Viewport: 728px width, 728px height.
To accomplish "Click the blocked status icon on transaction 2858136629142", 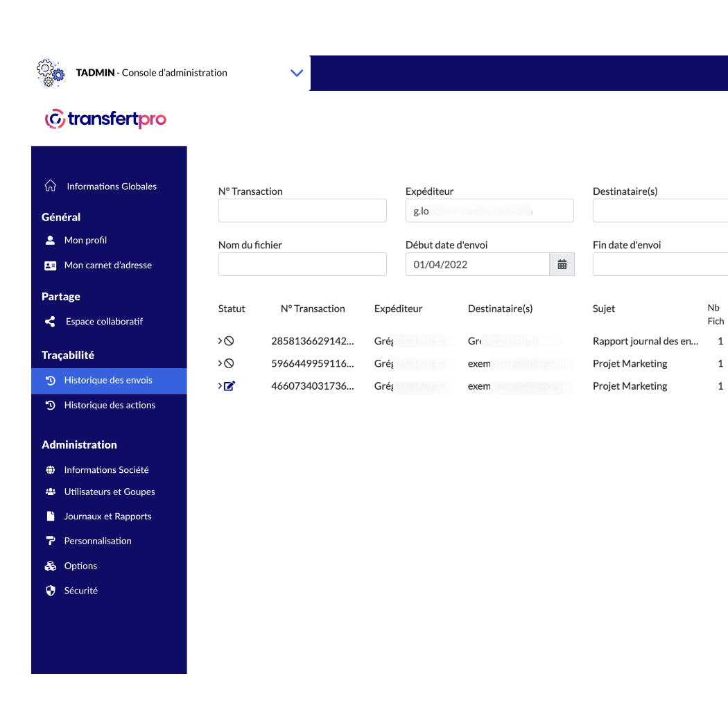I will (231, 340).
